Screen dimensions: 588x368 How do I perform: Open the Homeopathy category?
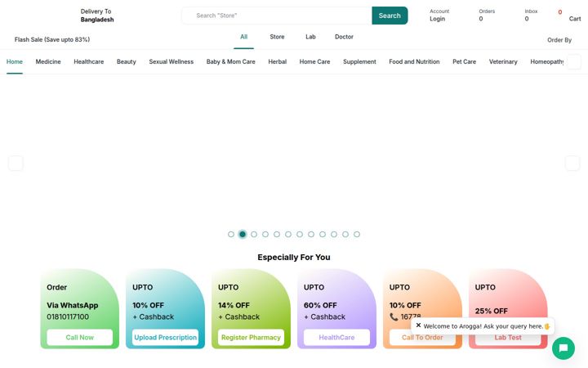tap(546, 61)
